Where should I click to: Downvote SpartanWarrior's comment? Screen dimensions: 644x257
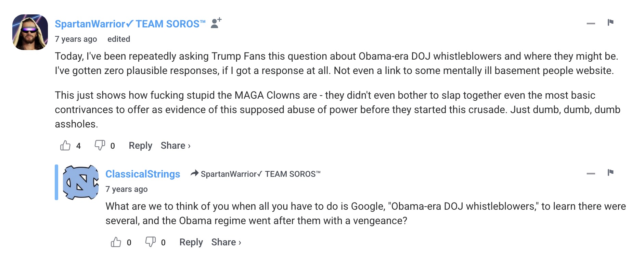point(100,145)
